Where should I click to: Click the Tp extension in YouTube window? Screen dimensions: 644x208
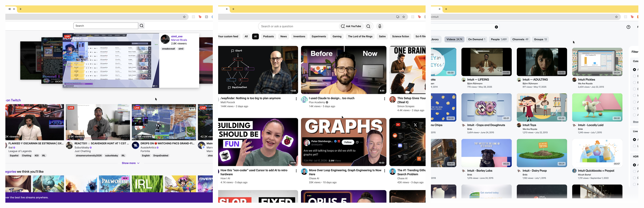[419, 17]
